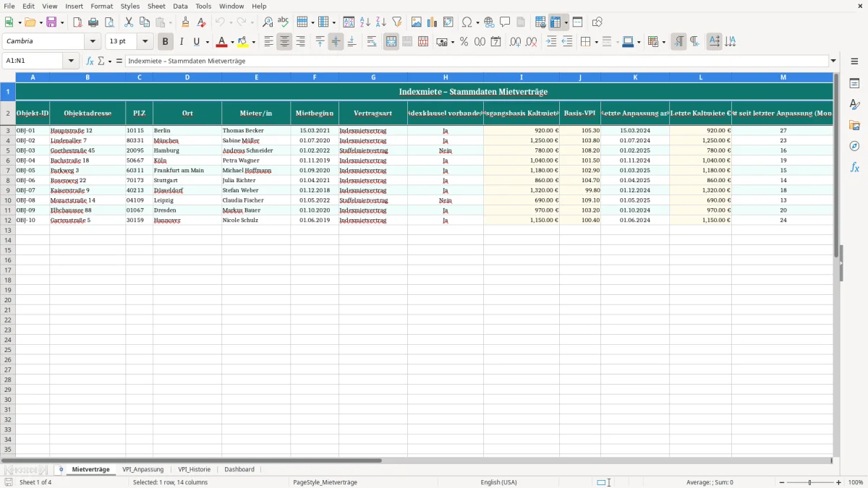Toggle Freeze Rows and Columns
This screenshot has height=488, width=868.
coord(556,22)
